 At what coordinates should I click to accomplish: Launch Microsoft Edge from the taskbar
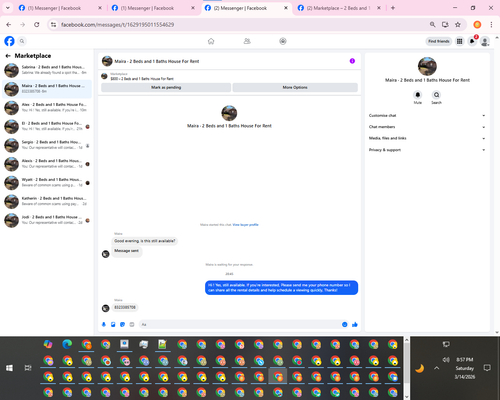(67, 344)
